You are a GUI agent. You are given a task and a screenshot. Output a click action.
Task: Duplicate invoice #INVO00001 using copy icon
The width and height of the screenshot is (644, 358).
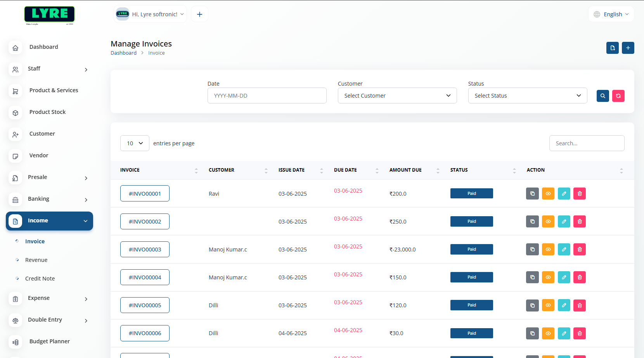532,194
